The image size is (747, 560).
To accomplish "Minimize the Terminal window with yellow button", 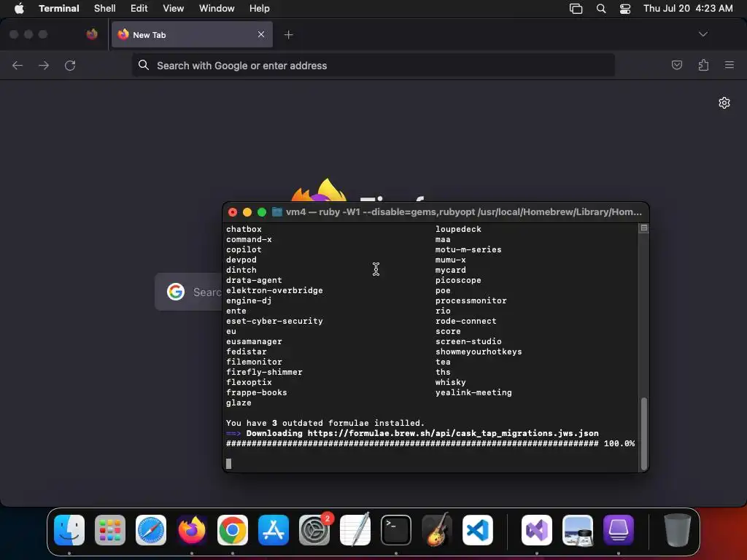I will pyautogui.click(x=247, y=212).
